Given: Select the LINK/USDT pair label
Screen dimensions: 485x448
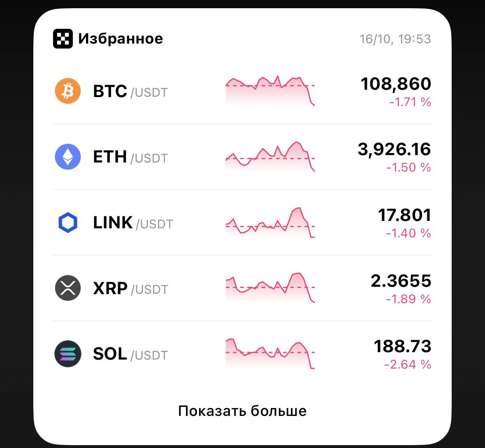Looking at the screenshot, I should [133, 223].
